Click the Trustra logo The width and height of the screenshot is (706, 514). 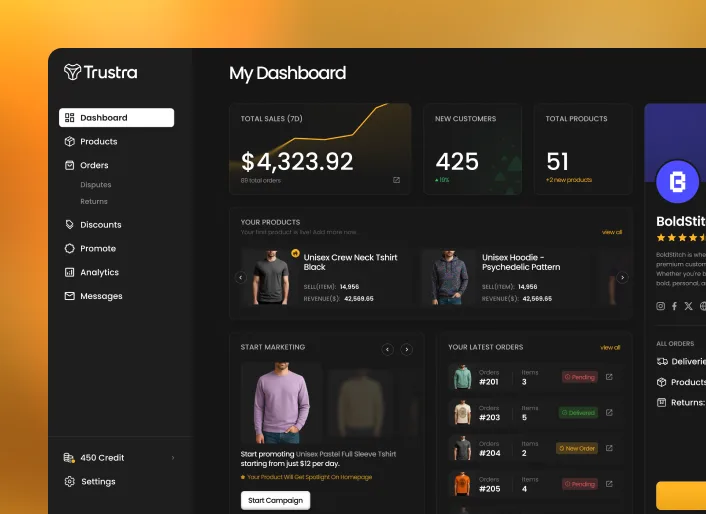tap(100, 72)
